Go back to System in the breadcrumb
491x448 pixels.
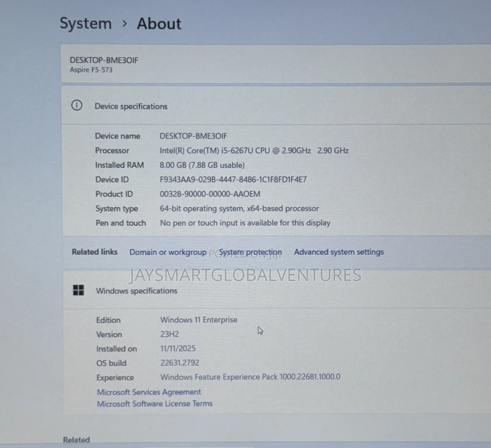86,24
